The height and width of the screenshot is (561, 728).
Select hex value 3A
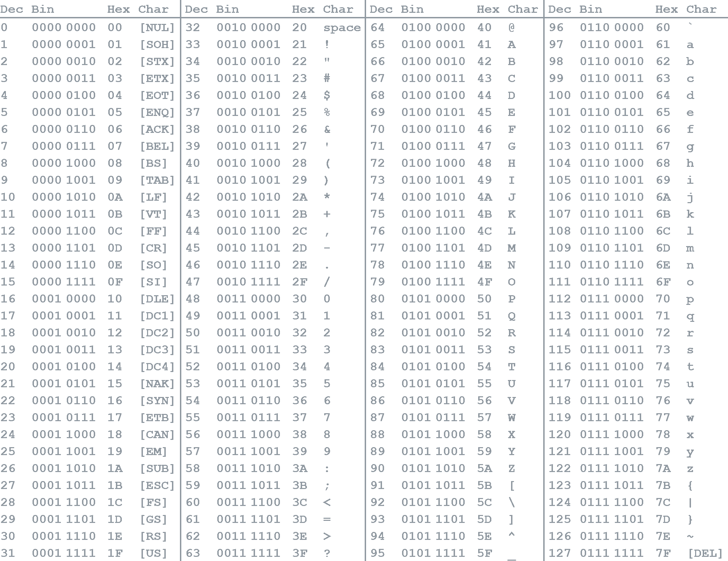point(300,468)
